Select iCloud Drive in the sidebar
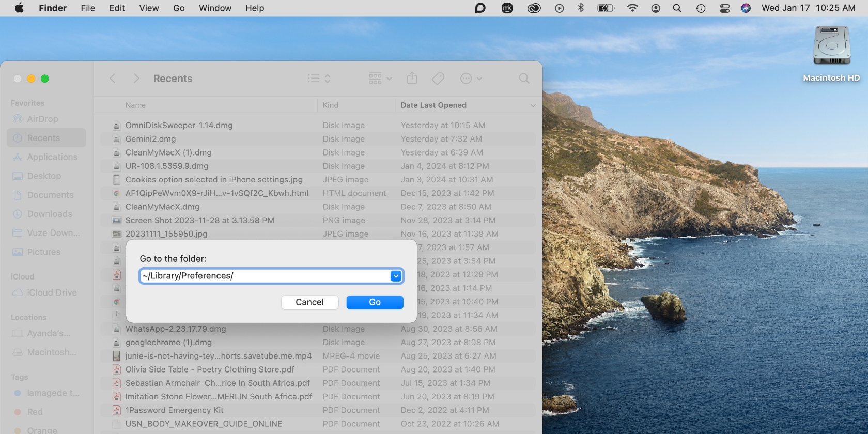This screenshot has height=434, width=868. pyautogui.click(x=47, y=292)
